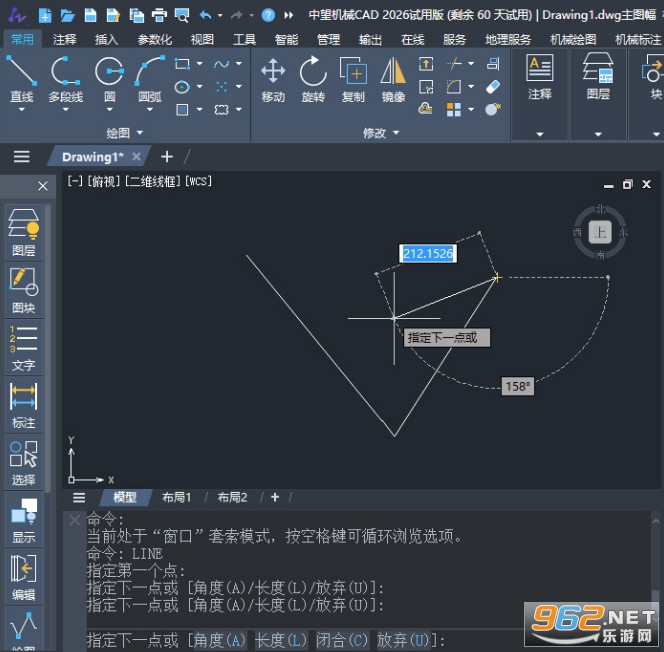
Task: Click the 复制 (Copy) tool
Action: tap(353, 79)
